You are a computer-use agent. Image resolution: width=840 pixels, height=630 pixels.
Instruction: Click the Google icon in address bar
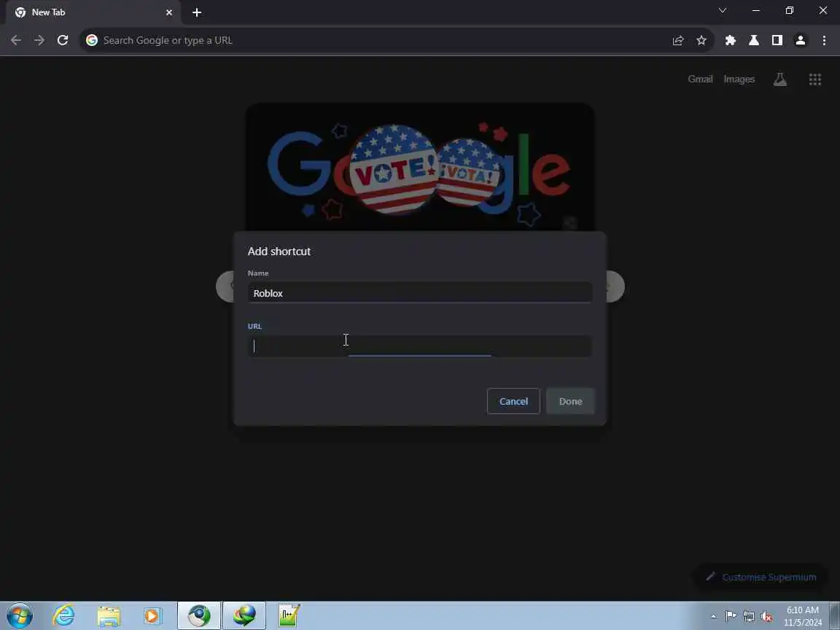tap(92, 40)
